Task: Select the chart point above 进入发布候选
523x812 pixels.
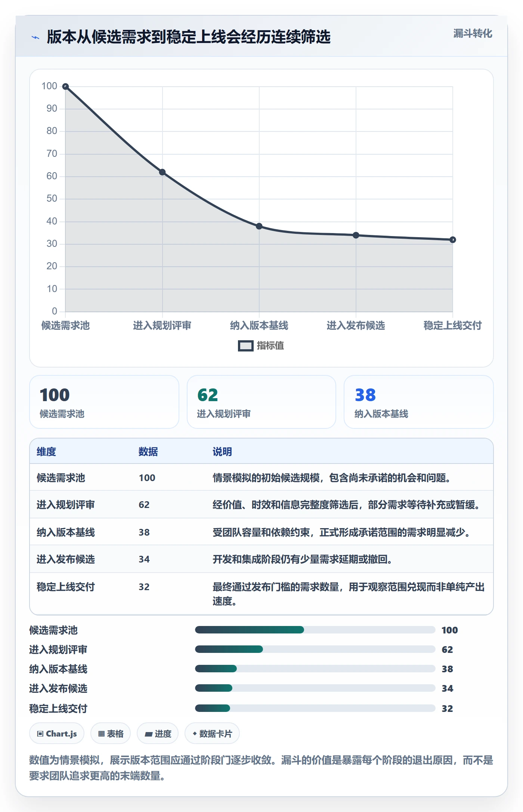Action: [x=356, y=235]
